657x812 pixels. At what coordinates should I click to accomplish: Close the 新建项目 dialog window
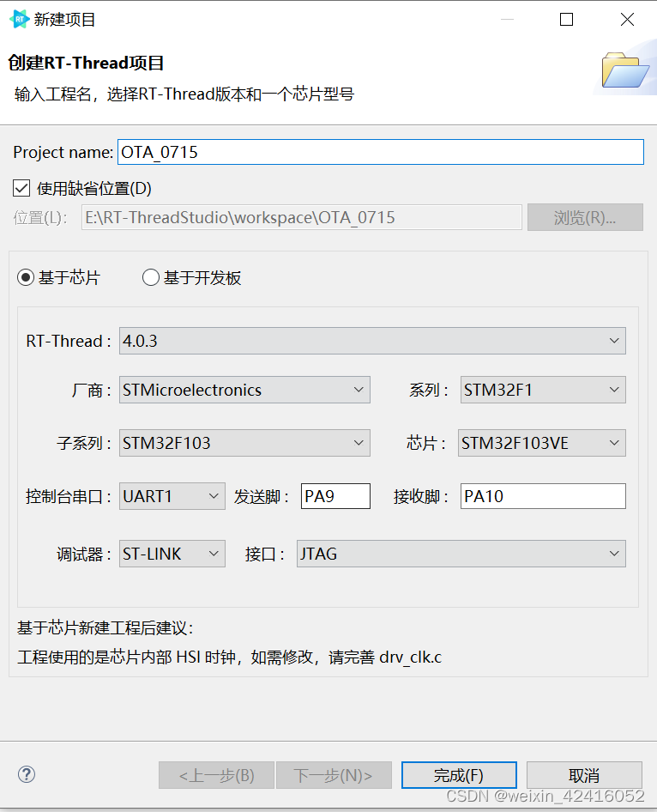627,19
